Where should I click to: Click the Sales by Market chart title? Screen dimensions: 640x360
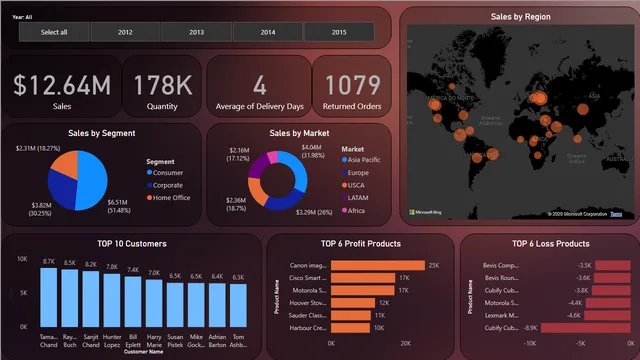coord(299,133)
